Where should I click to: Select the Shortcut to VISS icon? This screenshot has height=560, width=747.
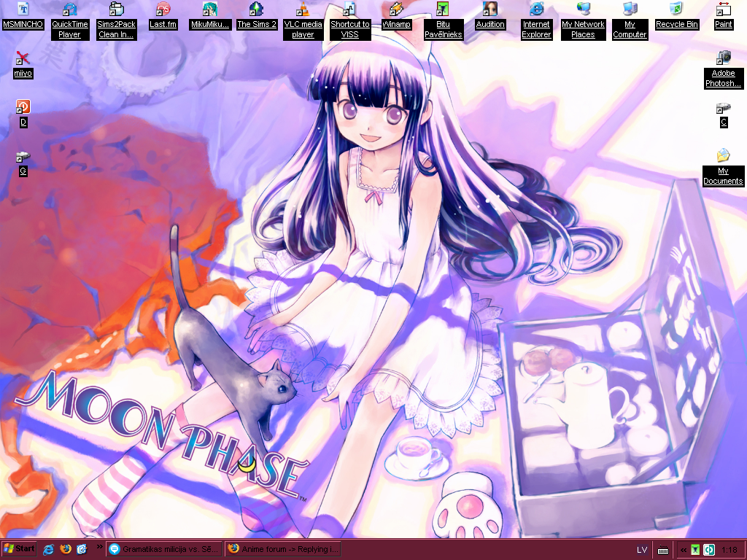(x=349, y=21)
